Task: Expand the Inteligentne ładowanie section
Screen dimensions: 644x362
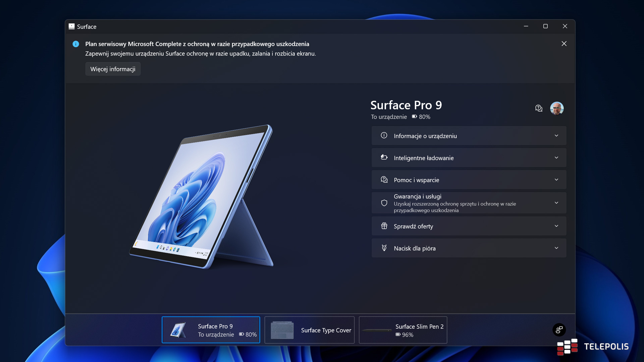Action: pyautogui.click(x=556, y=158)
